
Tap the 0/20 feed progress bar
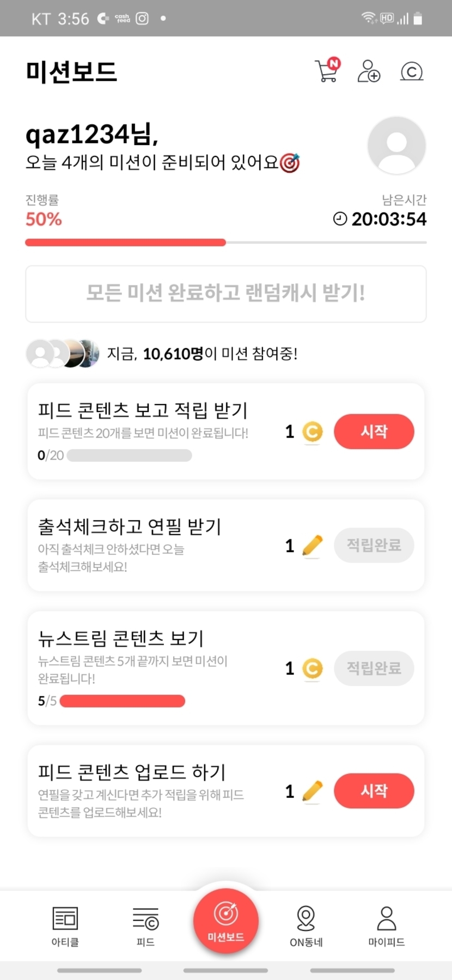(129, 455)
